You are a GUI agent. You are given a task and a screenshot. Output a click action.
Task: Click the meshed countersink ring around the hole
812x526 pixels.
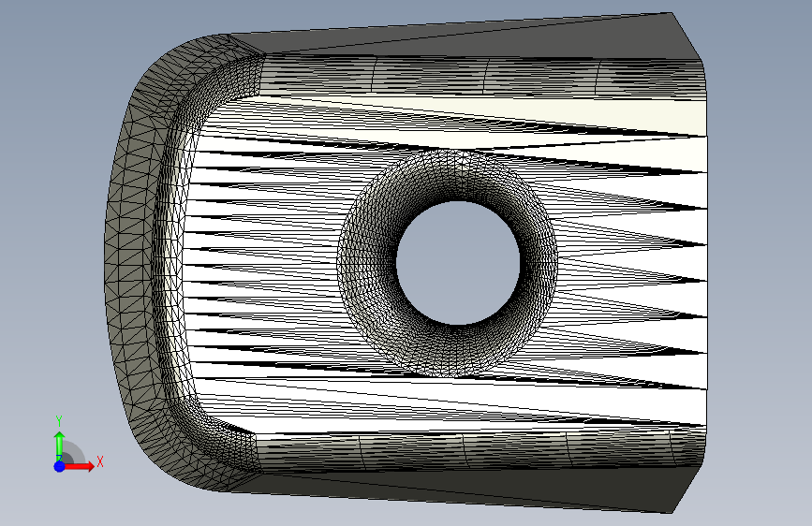(x=366, y=263)
